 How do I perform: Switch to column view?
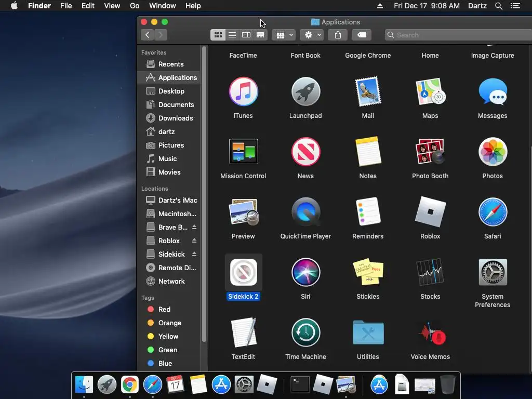click(x=246, y=35)
